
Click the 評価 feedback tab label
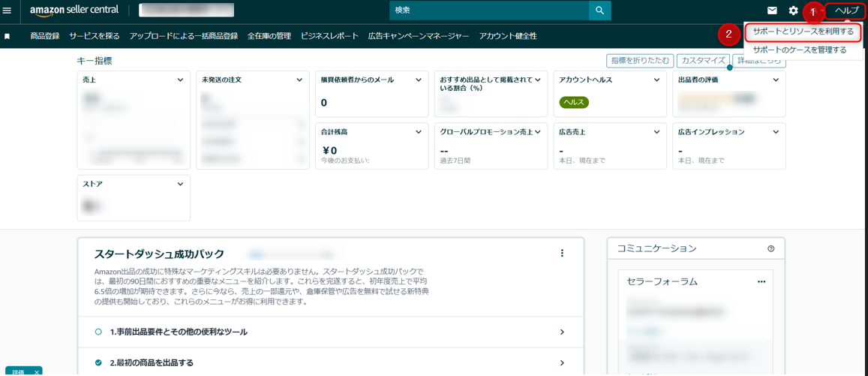[18, 373]
